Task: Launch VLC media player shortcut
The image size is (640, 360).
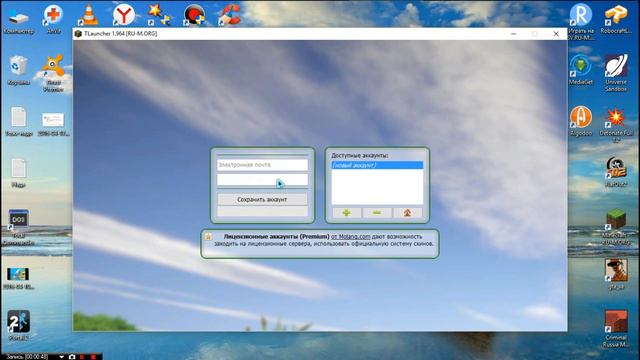Action: click(88, 16)
